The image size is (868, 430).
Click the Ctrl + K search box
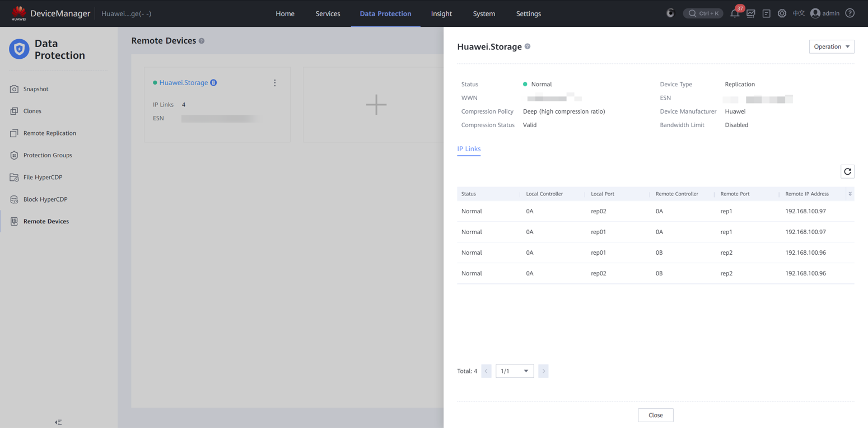[x=703, y=13]
